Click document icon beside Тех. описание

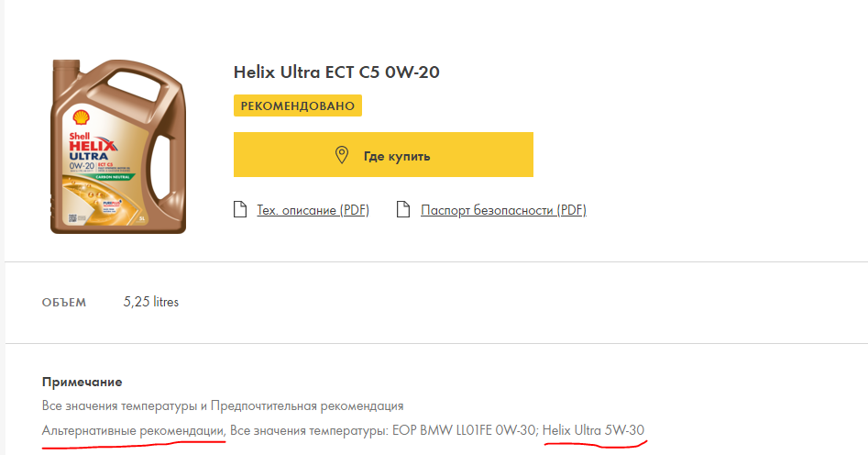tap(240, 209)
